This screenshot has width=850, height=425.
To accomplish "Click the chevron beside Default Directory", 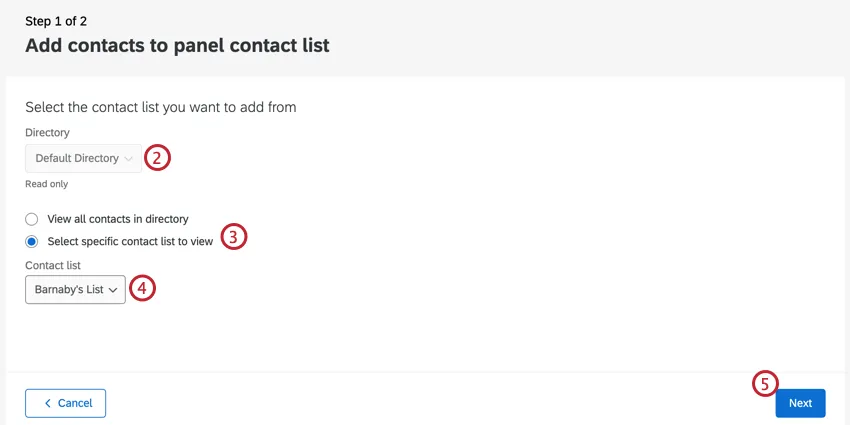I will click(129, 158).
